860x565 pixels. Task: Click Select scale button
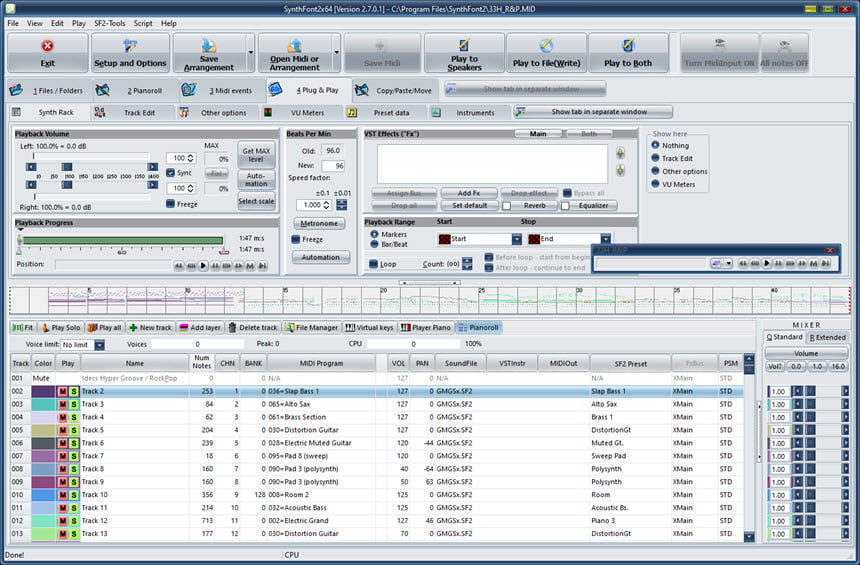[256, 201]
